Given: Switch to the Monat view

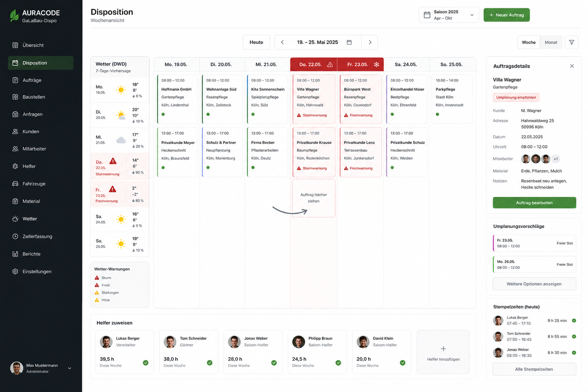Looking at the screenshot, I should click(x=551, y=42).
